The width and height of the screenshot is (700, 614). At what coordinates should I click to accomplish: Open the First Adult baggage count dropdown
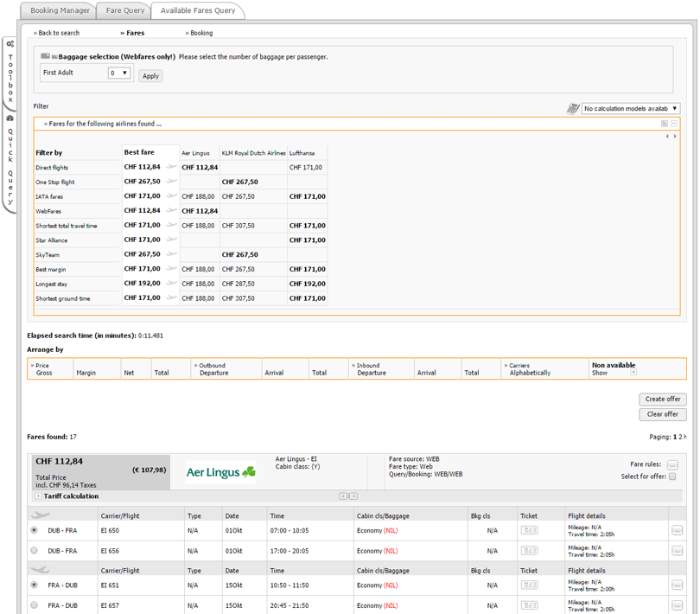point(119,73)
